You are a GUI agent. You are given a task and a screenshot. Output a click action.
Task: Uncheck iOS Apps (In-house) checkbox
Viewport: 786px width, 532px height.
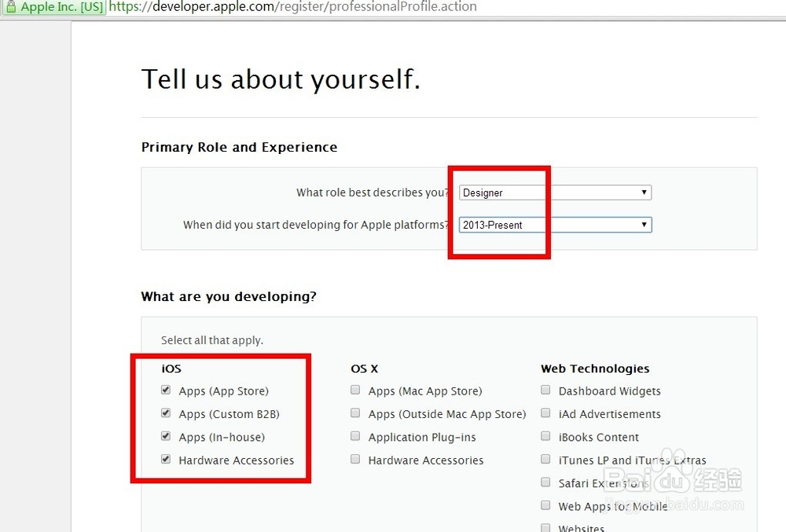[166, 436]
